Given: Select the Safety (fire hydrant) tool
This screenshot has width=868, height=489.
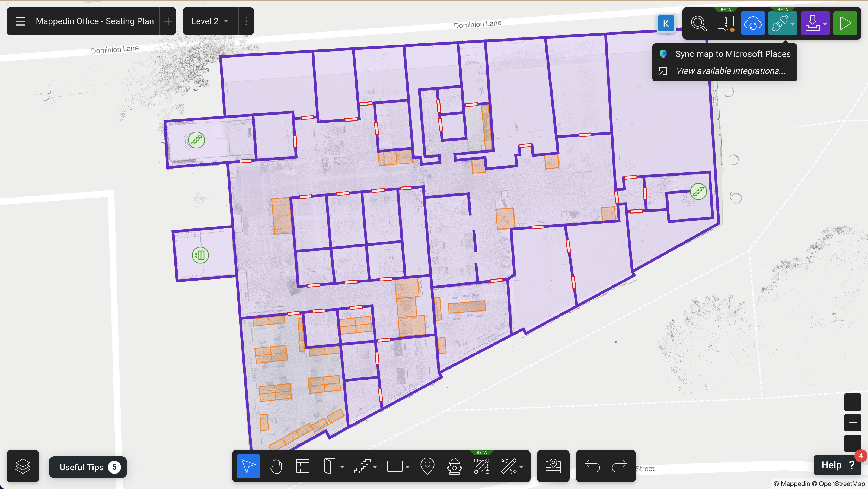Looking at the screenshot, I should click(x=454, y=466).
